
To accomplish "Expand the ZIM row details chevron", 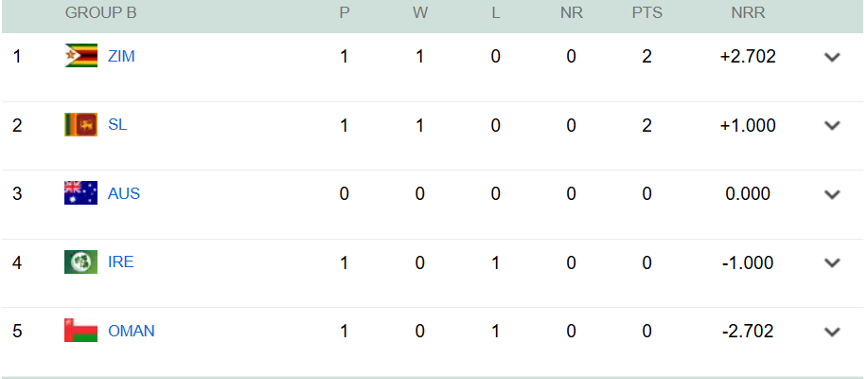I will [832, 57].
